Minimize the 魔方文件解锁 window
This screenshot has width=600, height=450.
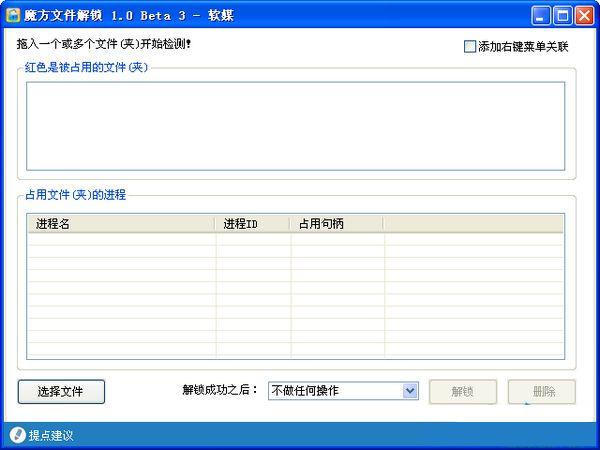tap(541, 16)
